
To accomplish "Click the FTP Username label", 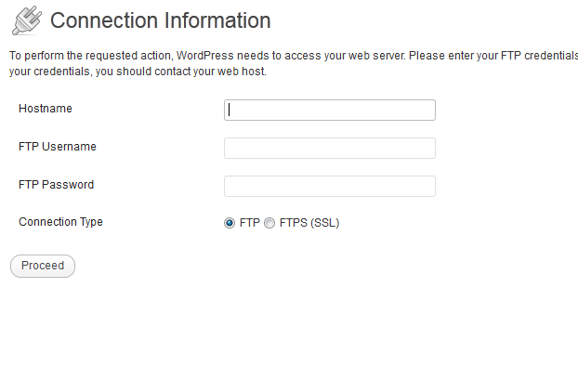I will 58,146.
